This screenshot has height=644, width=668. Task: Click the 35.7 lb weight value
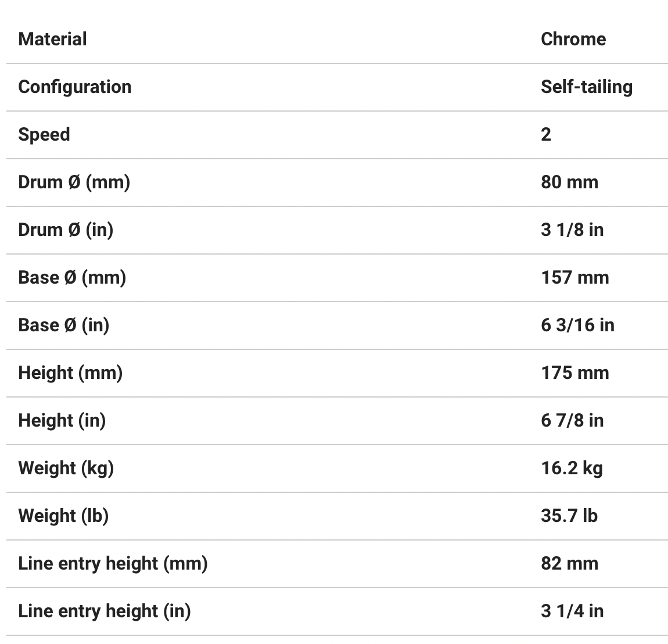pyautogui.click(x=569, y=516)
